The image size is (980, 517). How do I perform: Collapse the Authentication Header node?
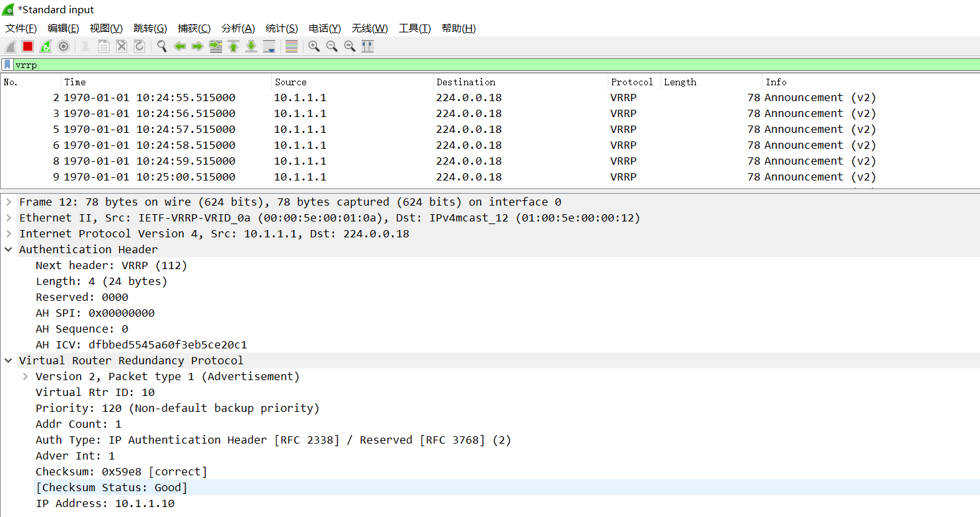(9, 249)
